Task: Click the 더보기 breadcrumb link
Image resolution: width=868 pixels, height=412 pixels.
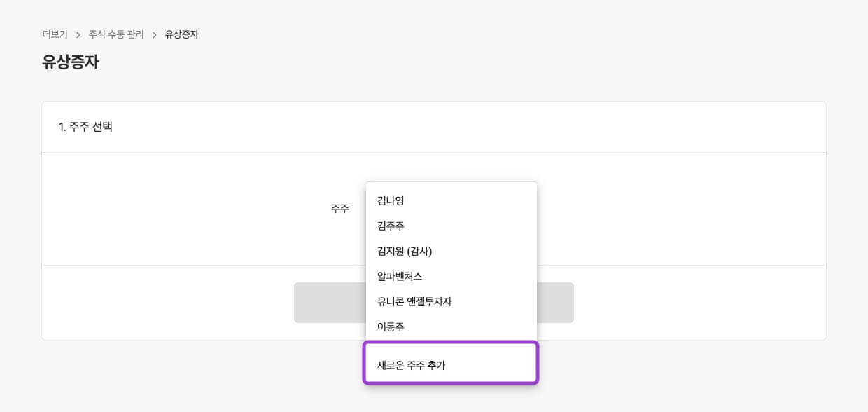Action: coord(55,34)
